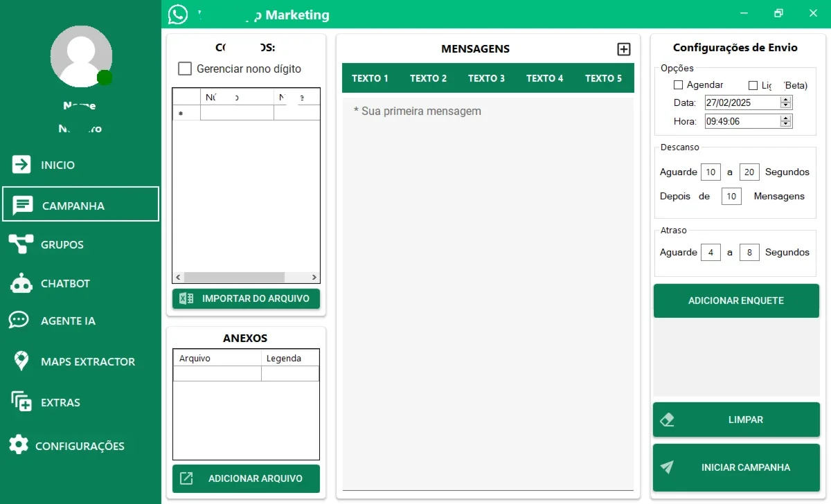Switch to the TEXTO 3 tab
This screenshot has width=831, height=504.
[486, 78]
